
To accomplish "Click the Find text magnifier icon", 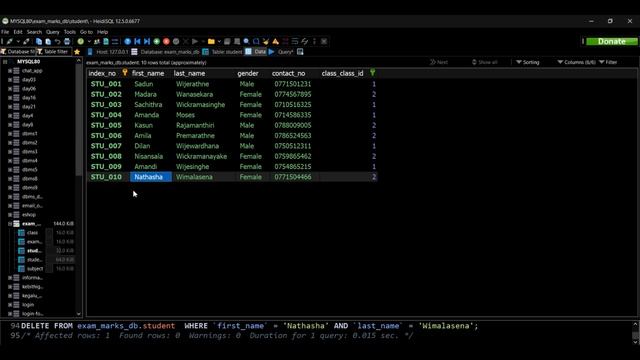I will click(x=247, y=41).
